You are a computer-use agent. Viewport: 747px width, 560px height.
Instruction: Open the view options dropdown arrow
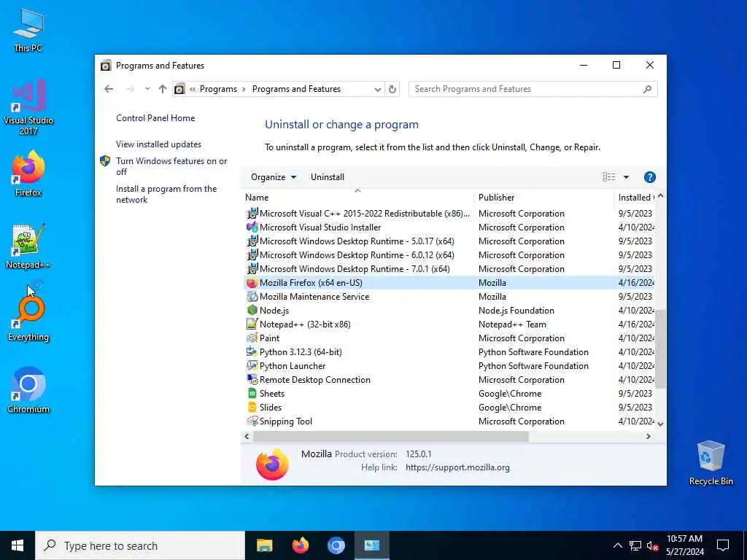click(x=626, y=177)
